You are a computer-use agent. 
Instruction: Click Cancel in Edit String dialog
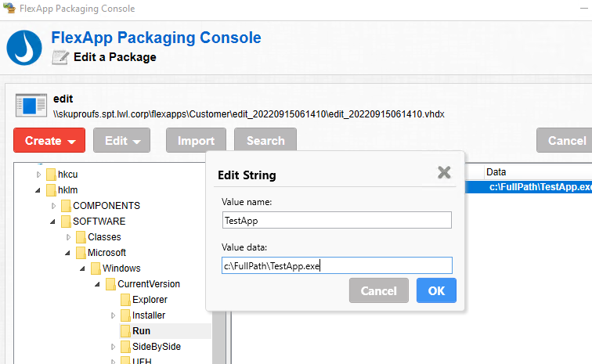point(379,290)
